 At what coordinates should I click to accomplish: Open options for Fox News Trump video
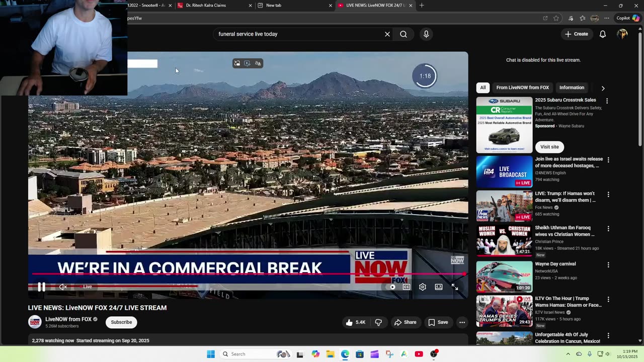(x=608, y=195)
